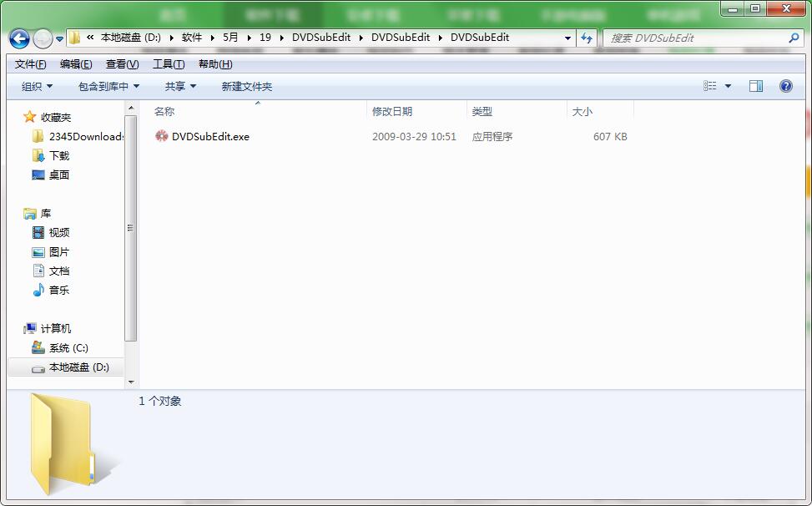The image size is (812, 506).
Task: Toggle the preview pane icon
Action: 756,86
